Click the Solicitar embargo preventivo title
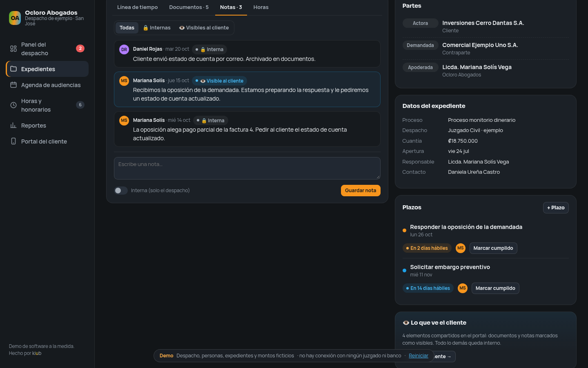The height and width of the screenshot is (368, 588). pyautogui.click(x=450, y=267)
